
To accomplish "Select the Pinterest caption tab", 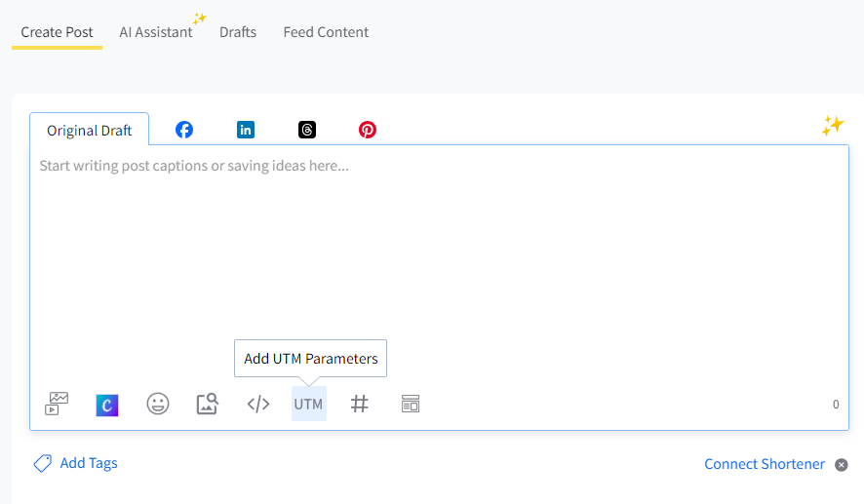I will [x=368, y=130].
